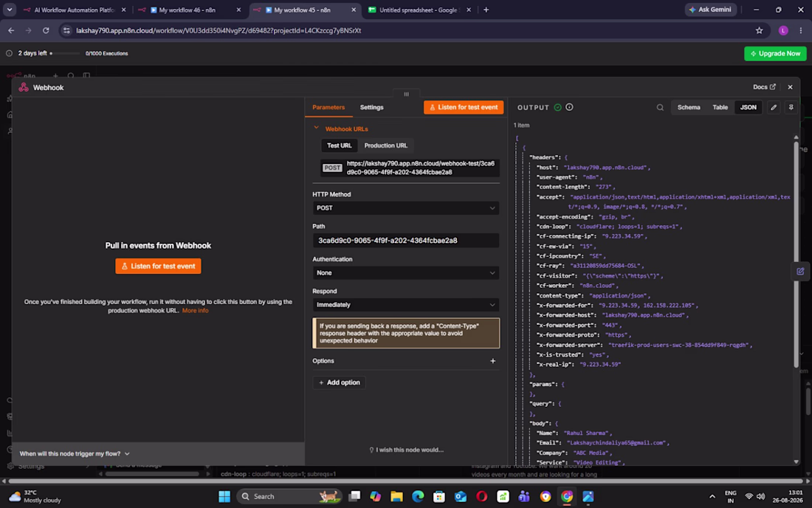Open the Respond dropdown
Viewport: 812px width, 508px height.
(405, 305)
